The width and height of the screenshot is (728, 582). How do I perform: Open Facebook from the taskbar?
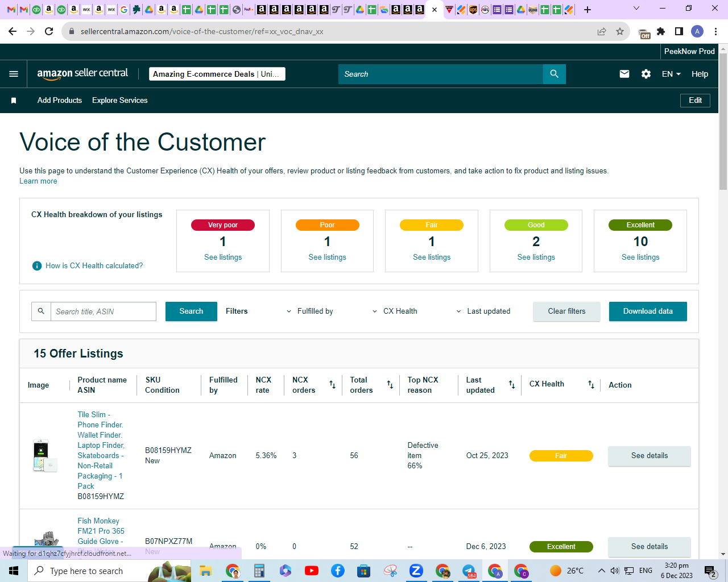(338, 571)
